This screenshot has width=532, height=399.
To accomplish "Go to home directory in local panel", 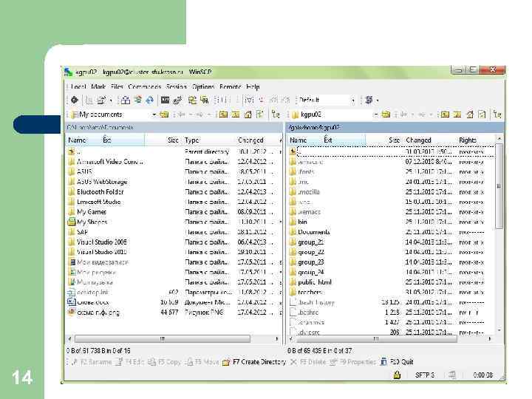I will click(x=248, y=115).
